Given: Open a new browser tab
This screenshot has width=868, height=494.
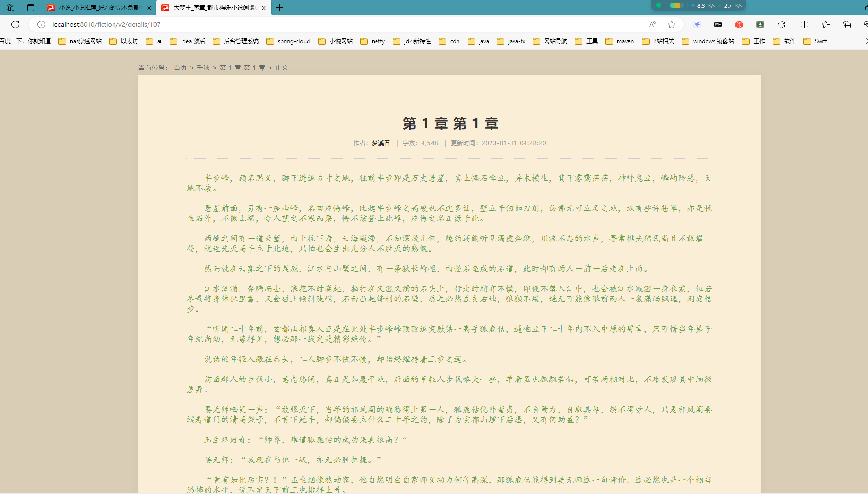Looking at the screenshot, I should click(280, 8).
